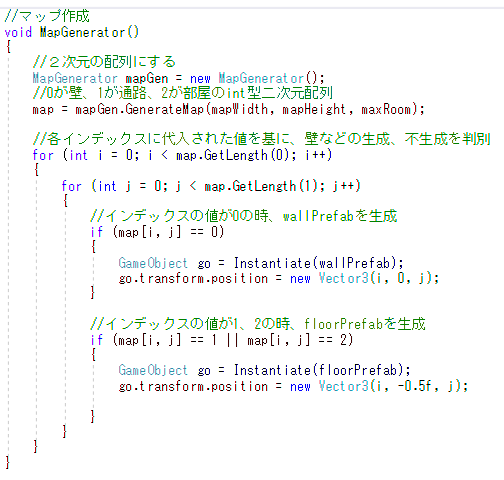Click map.GetLength(1) in inner for loop
The height and width of the screenshot is (480, 504).
pos(261,186)
